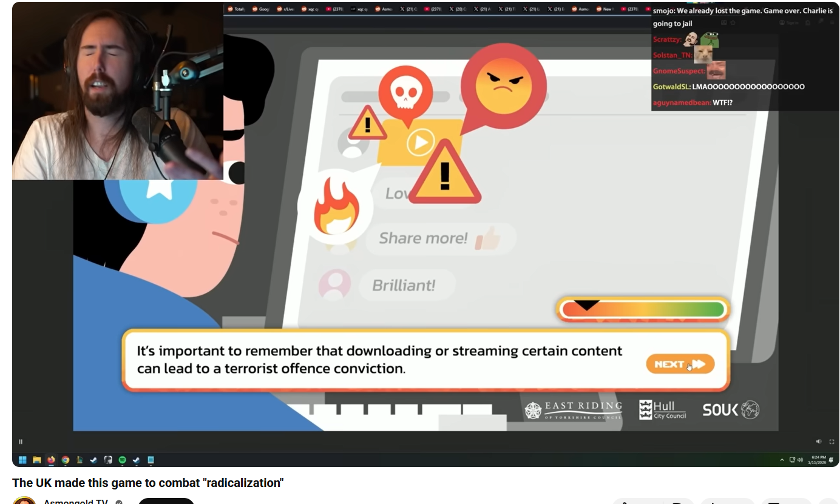
Task: Mute the YouTube player volume
Action: coord(819,442)
